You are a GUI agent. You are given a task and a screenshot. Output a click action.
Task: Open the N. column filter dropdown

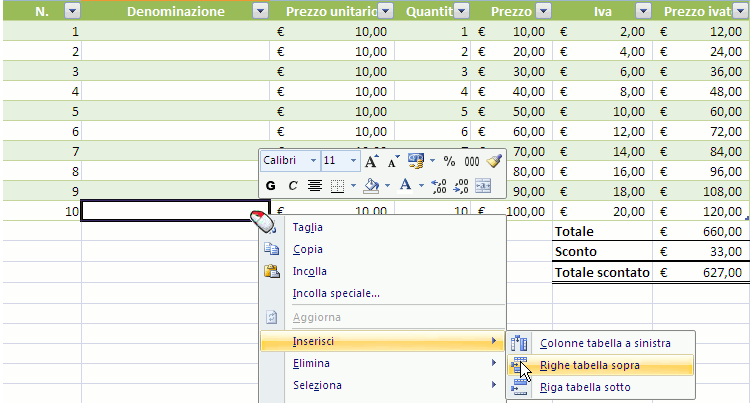coord(72,11)
